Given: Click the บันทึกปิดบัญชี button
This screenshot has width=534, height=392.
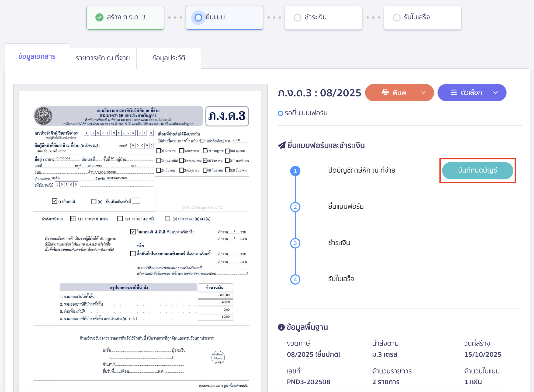Looking at the screenshot, I should click(477, 170).
